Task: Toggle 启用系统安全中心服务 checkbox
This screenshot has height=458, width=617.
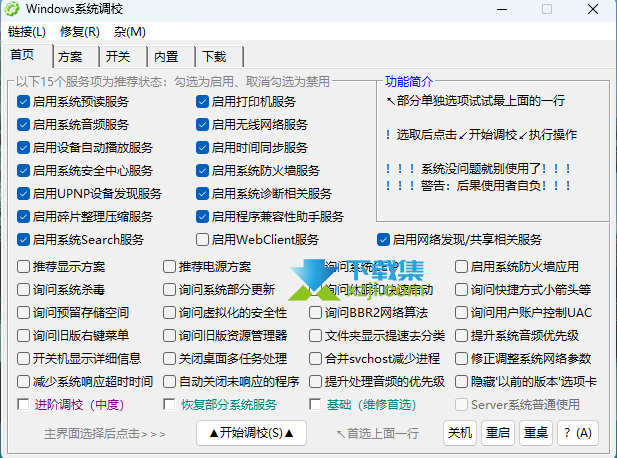Action: (x=23, y=171)
